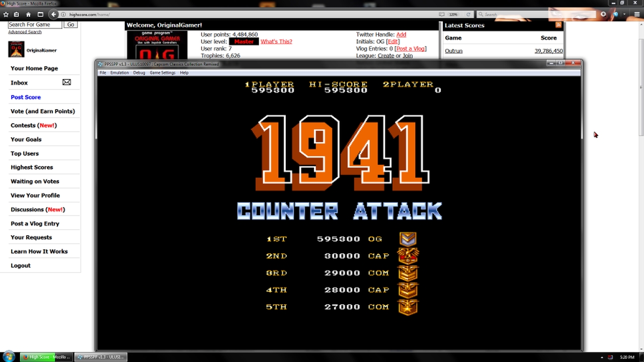Image resolution: width=644 pixels, height=362 pixels.
Task: Open the PPSSPP File menu
Action: tap(103, 73)
